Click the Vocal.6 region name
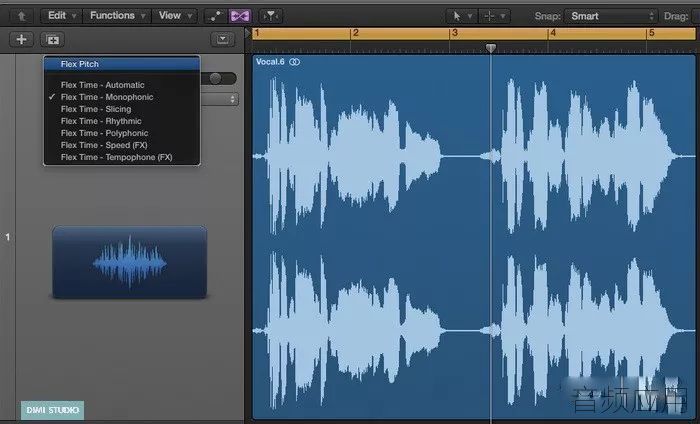700x424 pixels. point(270,62)
